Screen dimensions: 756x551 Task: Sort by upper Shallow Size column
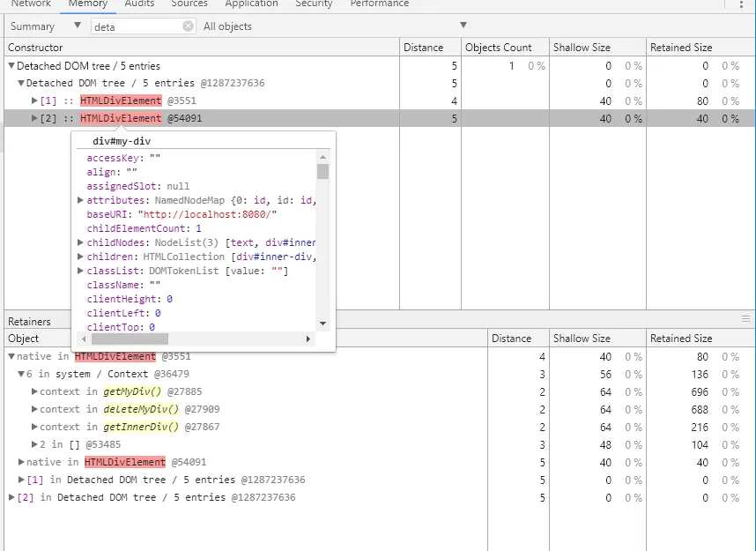[x=597, y=48]
